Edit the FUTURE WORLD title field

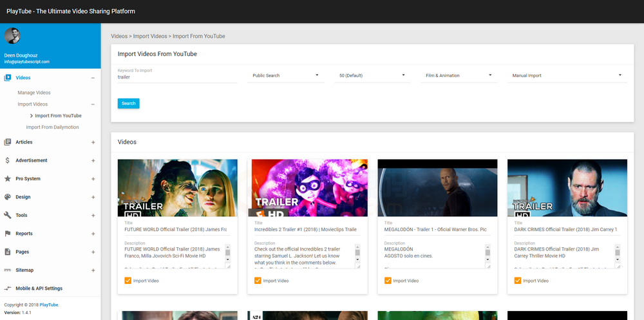[x=178, y=230]
